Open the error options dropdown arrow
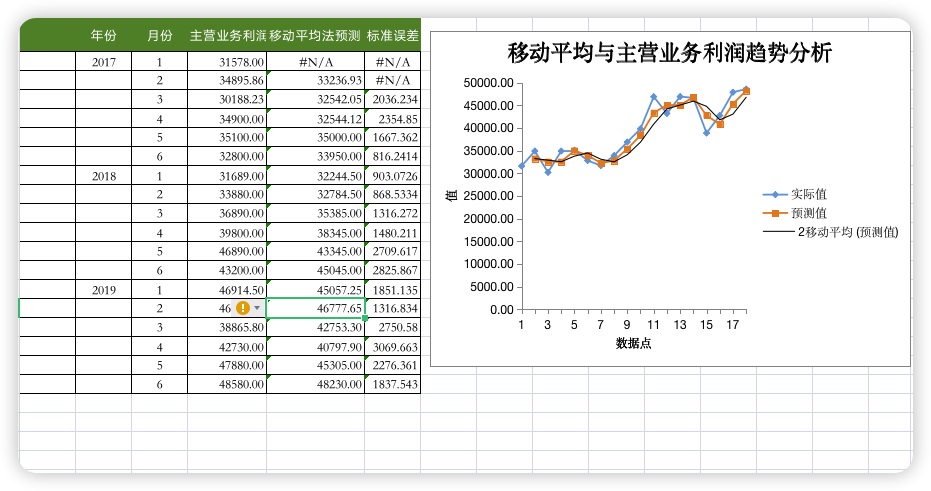This screenshot has width=931, height=491. pos(257,308)
